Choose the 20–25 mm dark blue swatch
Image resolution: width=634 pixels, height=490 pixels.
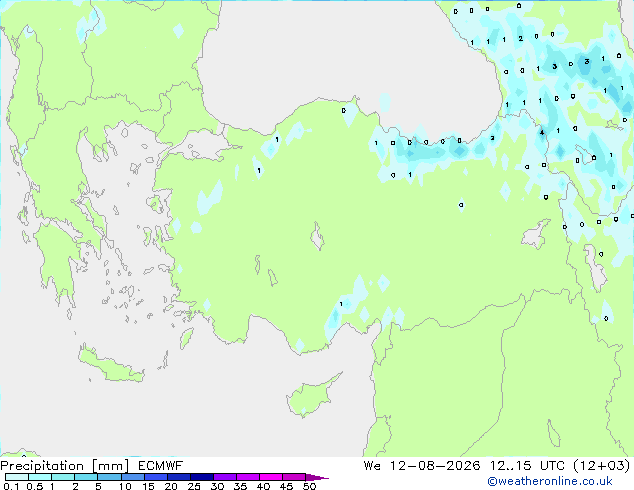pyautogui.click(x=178, y=477)
